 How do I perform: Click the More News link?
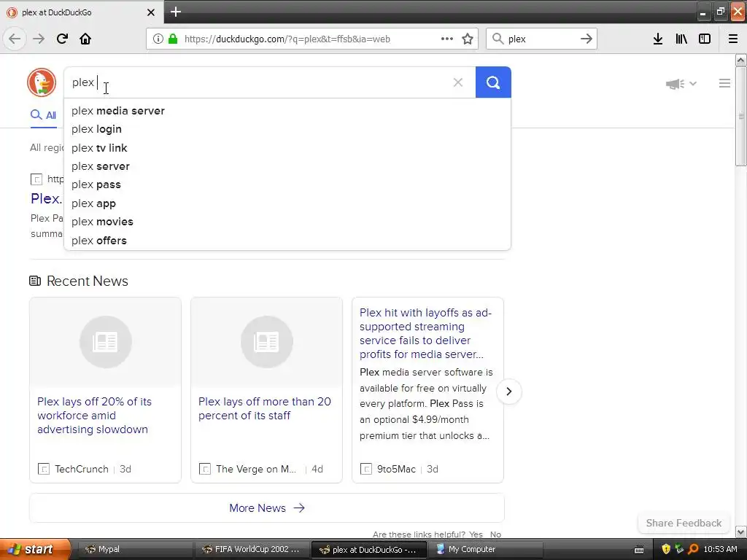coord(267,508)
